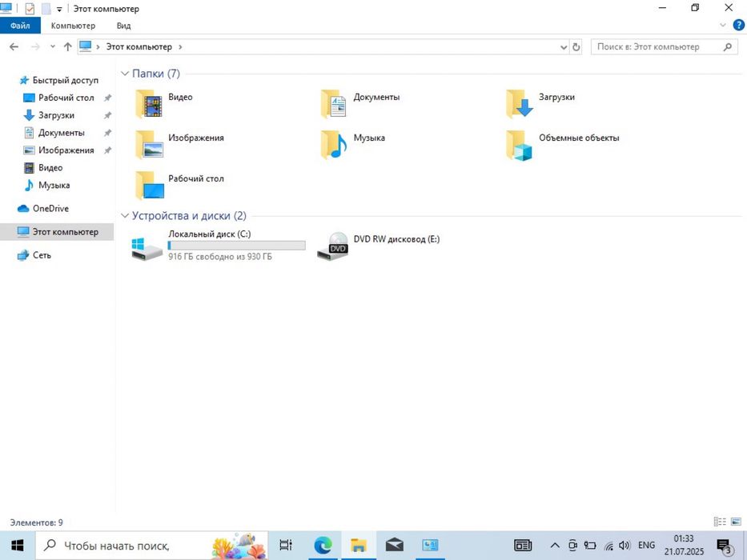Screen dimensions: 747x560
Task: Select Загрузки in the navigation pane
Action: coord(56,115)
